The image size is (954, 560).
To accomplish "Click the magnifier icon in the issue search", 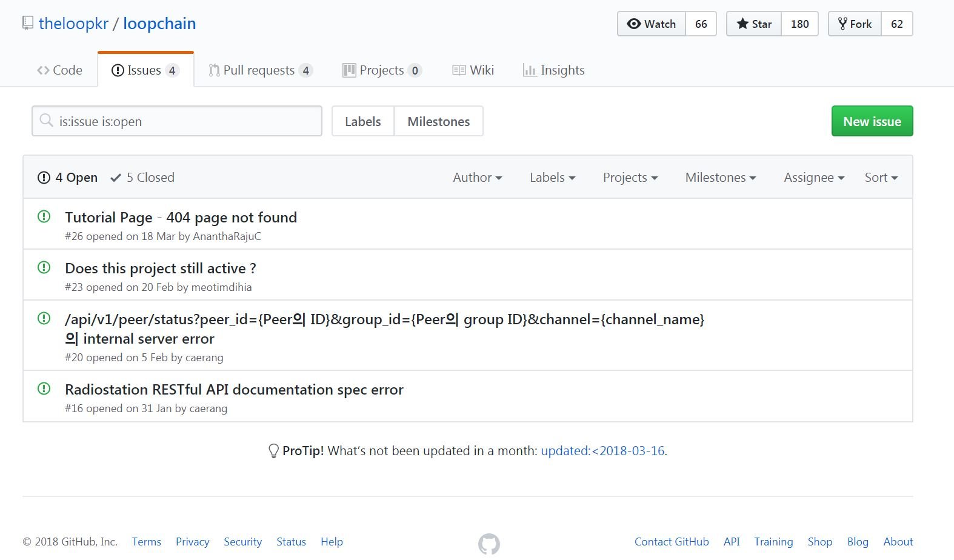I will pyautogui.click(x=46, y=121).
